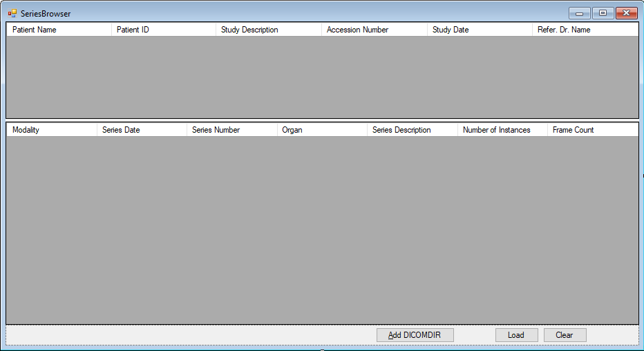
Task: Sort by Patient Name column header
Action: tap(59, 30)
